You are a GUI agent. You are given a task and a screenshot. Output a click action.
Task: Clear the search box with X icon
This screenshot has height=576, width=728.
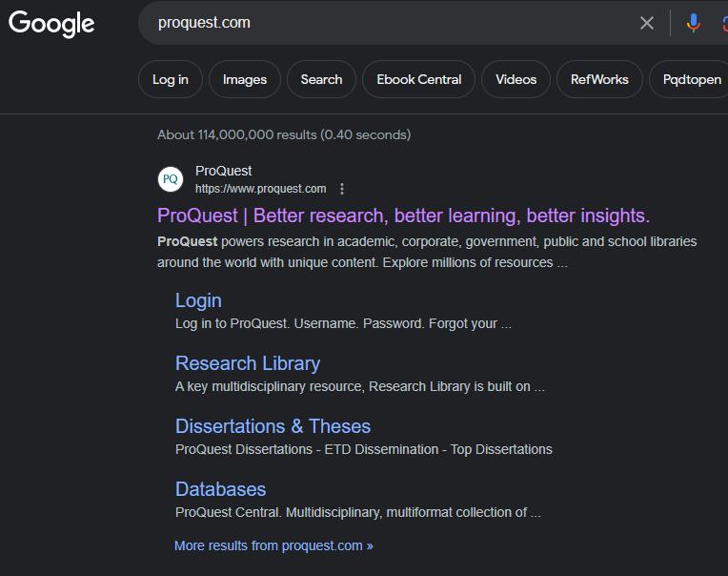point(647,23)
